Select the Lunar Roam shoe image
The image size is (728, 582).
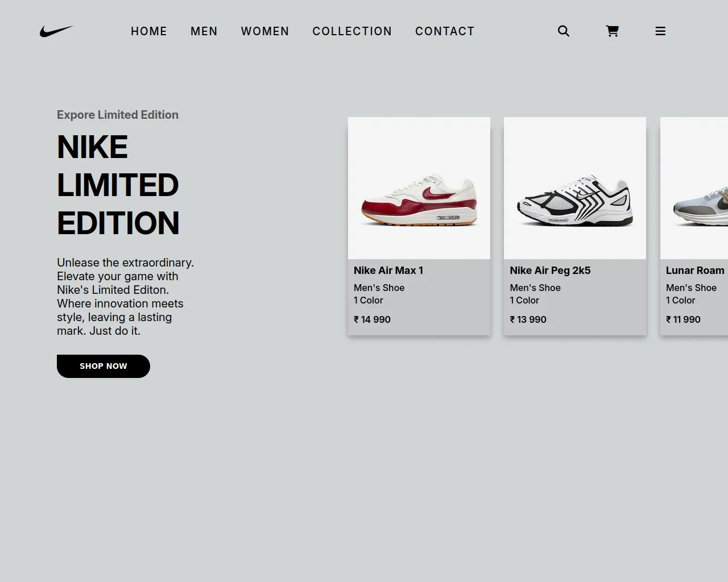point(694,188)
